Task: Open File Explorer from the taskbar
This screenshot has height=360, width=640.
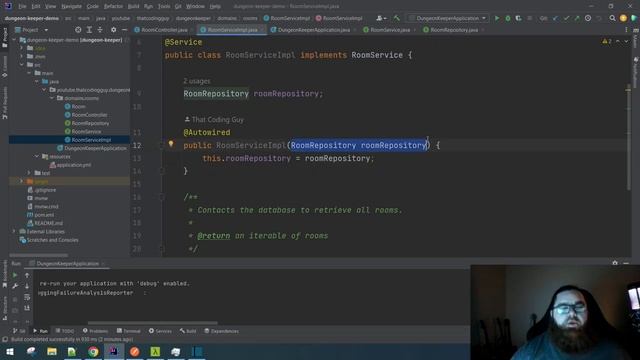Action: pos(52,351)
